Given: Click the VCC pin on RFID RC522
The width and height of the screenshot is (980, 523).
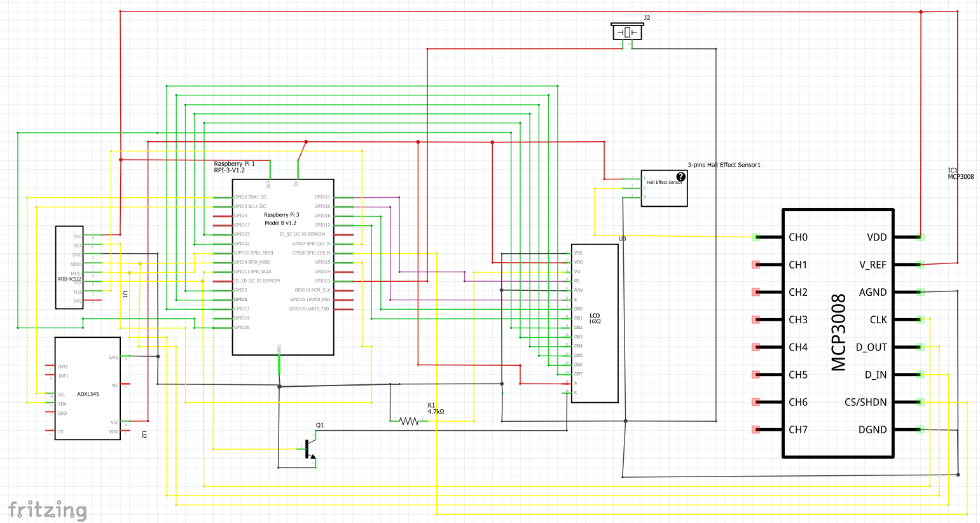Looking at the screenshot, I should [x=92, y=235].
